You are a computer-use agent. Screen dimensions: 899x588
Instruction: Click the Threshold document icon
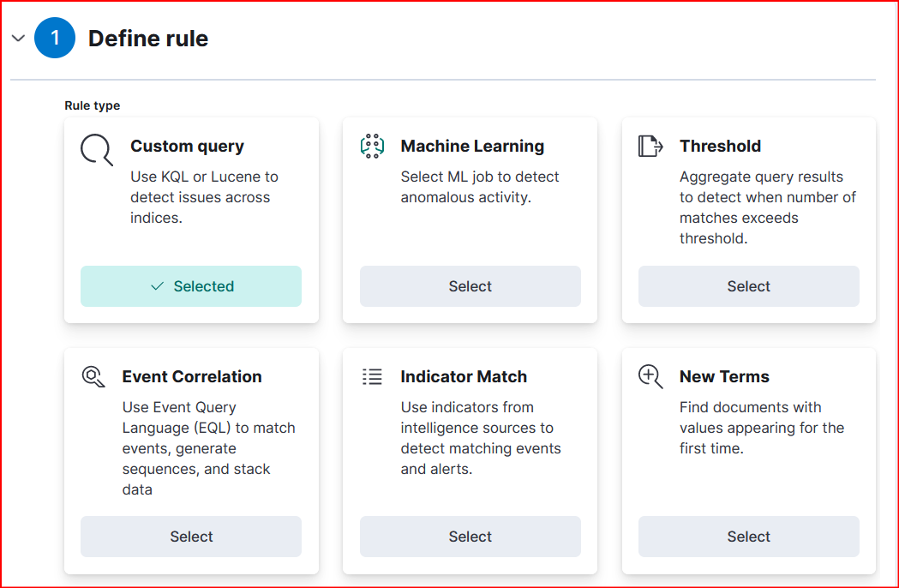pos(650,146)
